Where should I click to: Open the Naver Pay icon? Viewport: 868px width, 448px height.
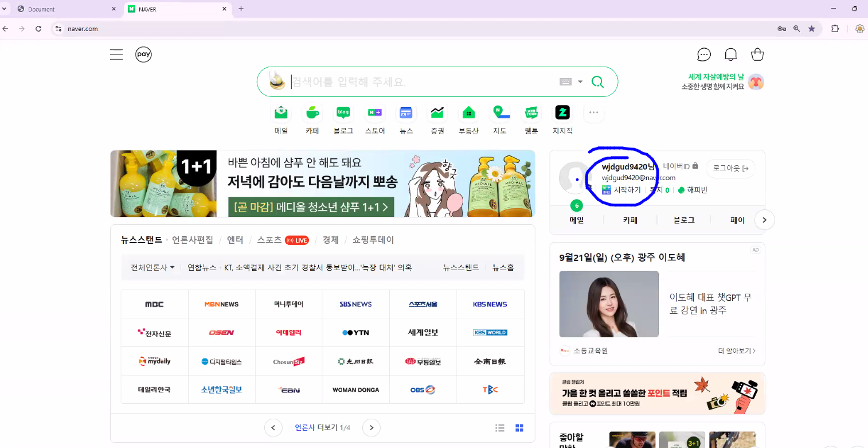pyautogui.click(x=143, y=54)
